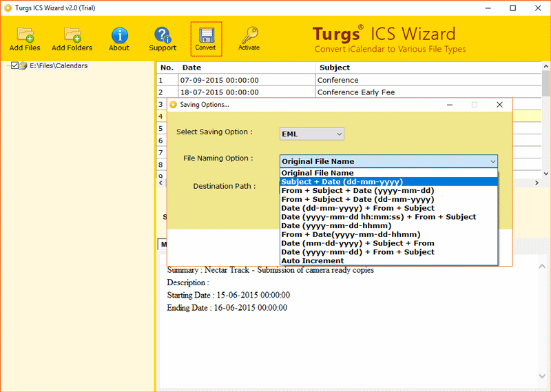The height and width of the screenshot is (392, 551).
Task: Collapse the File Naming Option dropdown
Action: click(x=492, y=161)
